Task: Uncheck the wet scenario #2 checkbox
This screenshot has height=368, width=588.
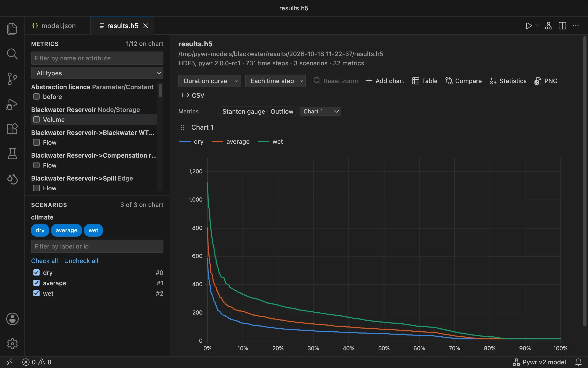Action: [37, 293]
